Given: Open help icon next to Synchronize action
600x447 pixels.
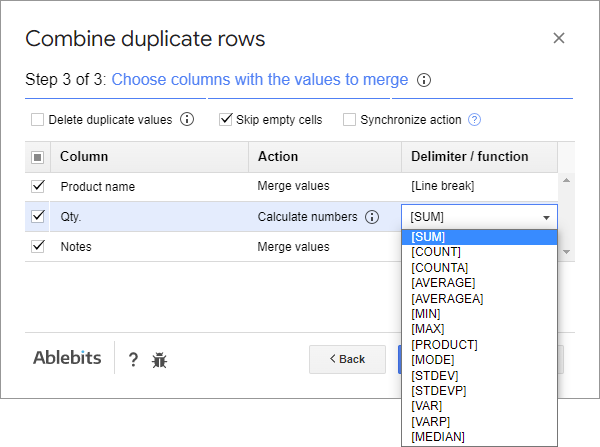Looking at the screenshot, I should 475,120.
